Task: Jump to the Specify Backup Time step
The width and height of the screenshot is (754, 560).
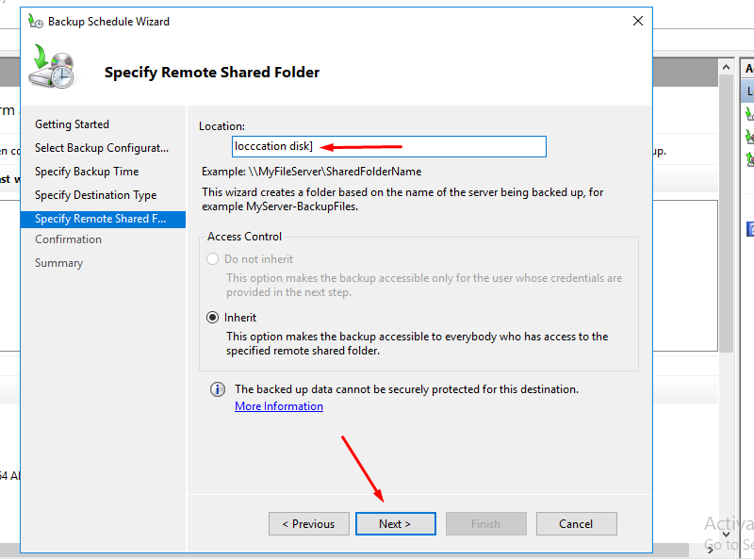Action: [87, 172]
